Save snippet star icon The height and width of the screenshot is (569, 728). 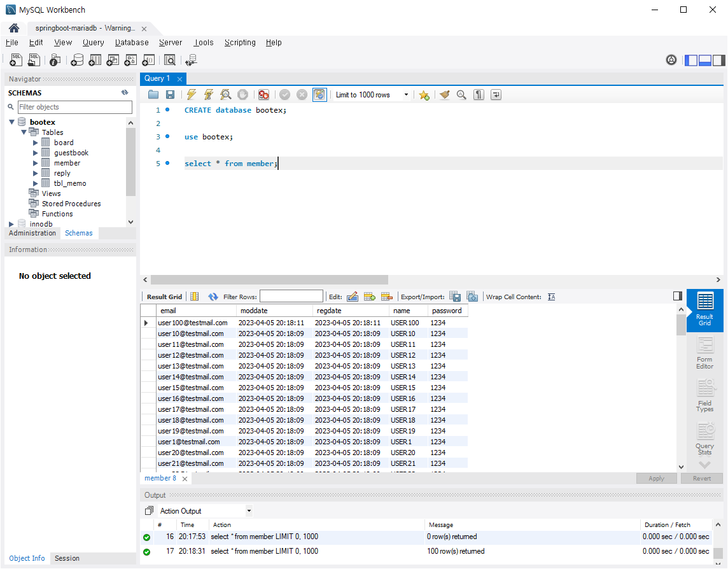click(x=424, y=95)
